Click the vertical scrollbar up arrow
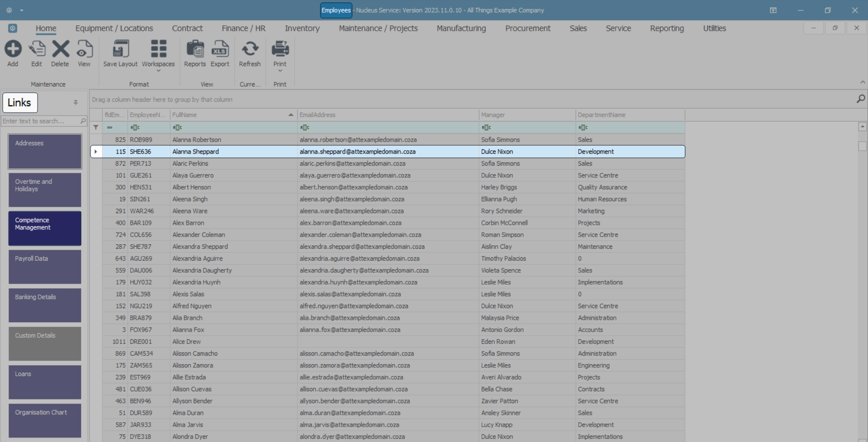 coord(863,127)
